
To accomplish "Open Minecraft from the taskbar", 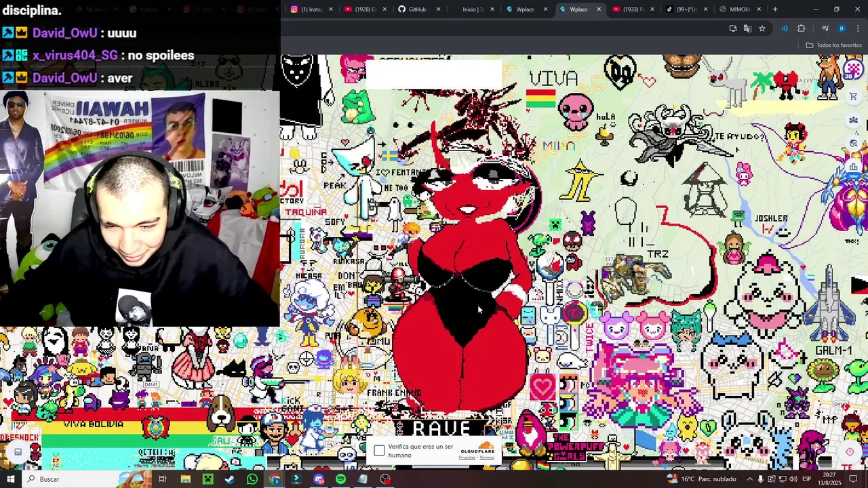I will tap(208, 479).
